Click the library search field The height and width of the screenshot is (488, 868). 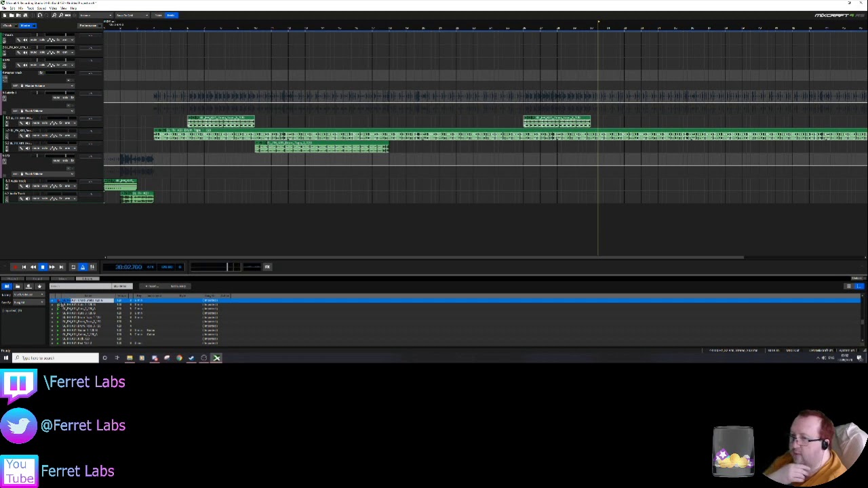coord(81,287)
